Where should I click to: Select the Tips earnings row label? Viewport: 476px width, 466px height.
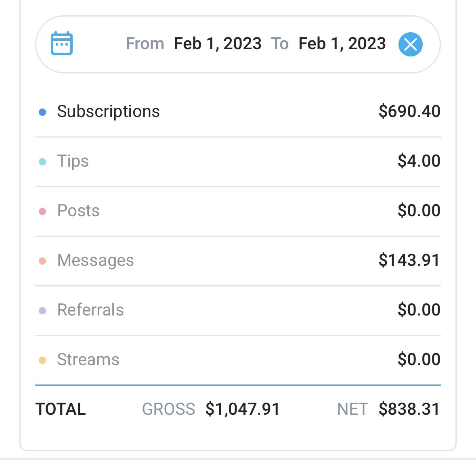click(73, 161)
